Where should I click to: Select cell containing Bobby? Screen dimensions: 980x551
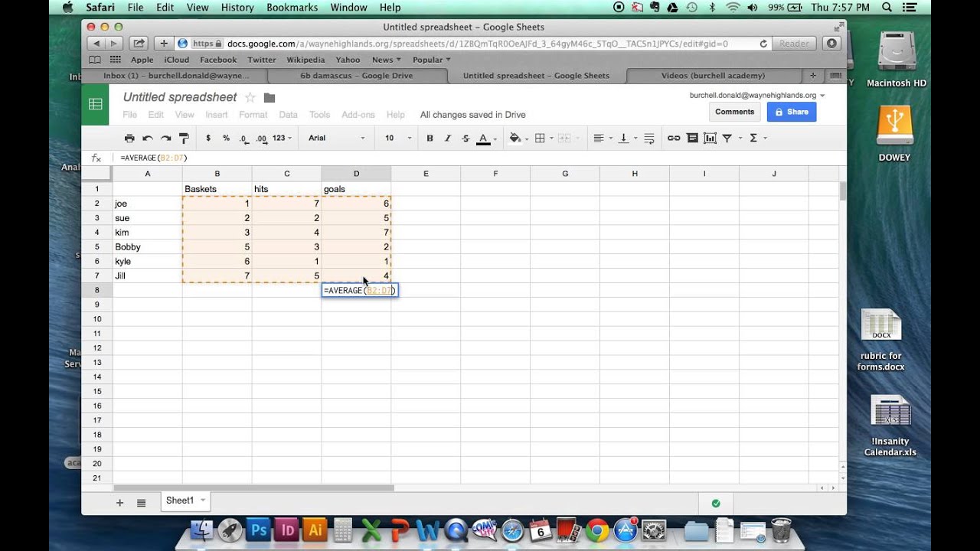147,246
